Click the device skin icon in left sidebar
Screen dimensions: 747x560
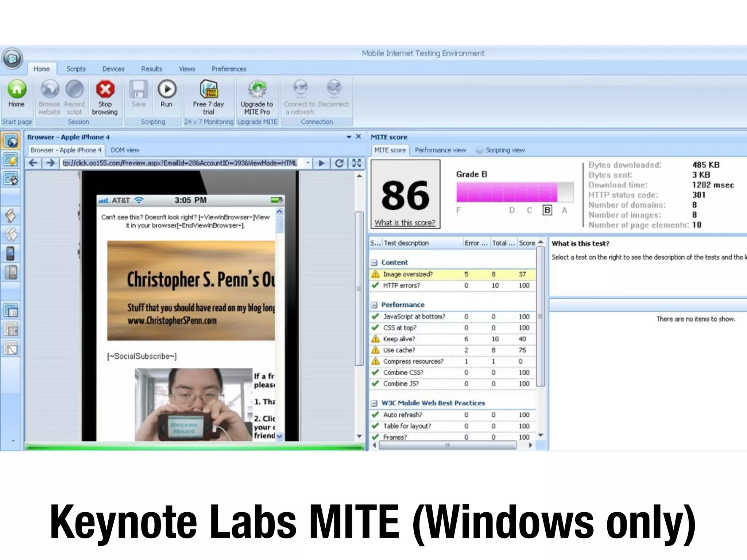(11, 273)
